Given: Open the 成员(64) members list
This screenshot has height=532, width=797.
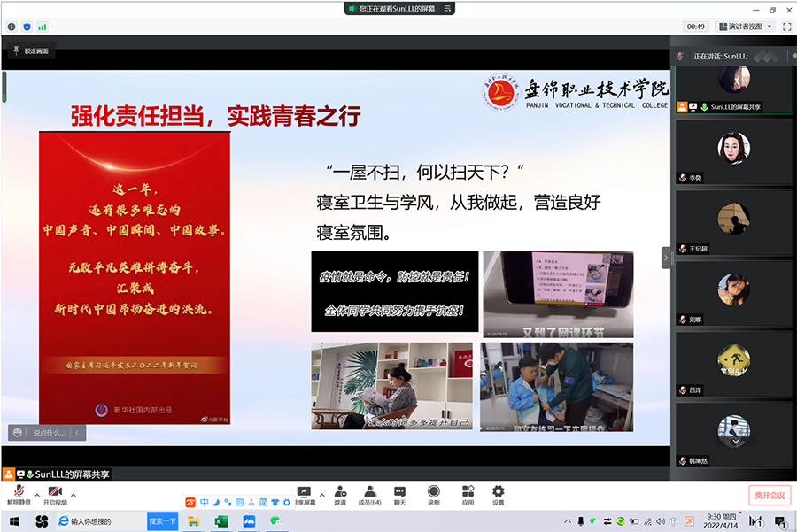Looking at the screenshot, I should tap(369, 491).
